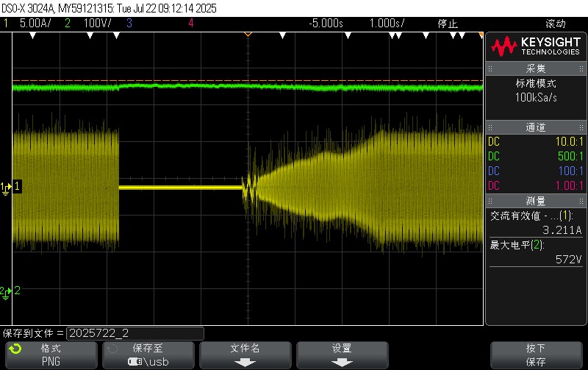Click the Keysight Technologies logo

click(536, 47)
